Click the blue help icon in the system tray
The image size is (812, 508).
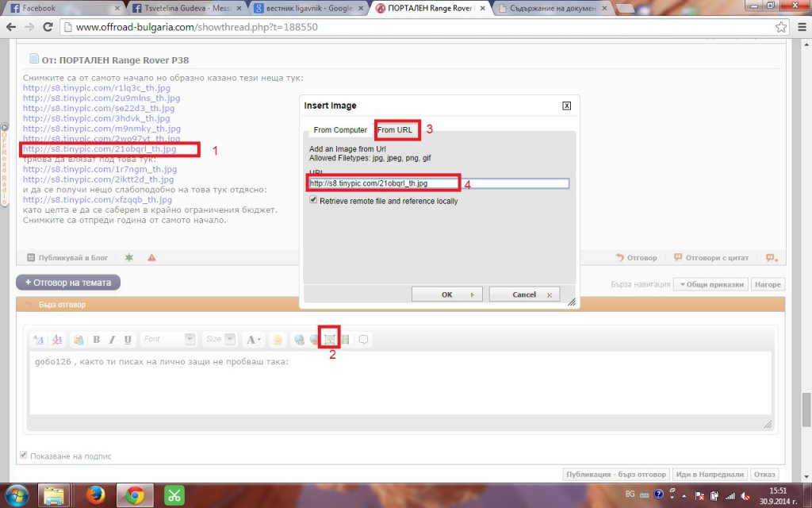[x=658, y=494]
